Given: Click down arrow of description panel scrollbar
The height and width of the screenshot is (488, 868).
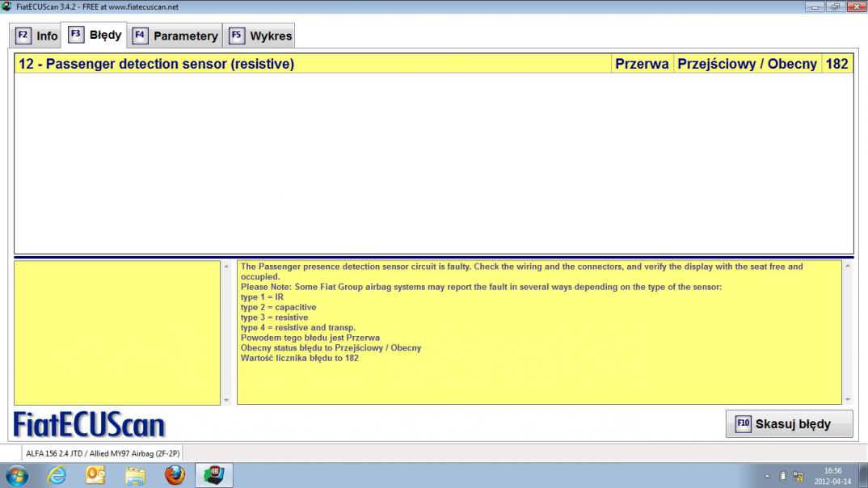Looking at the screenshot, I should [848, 399].
